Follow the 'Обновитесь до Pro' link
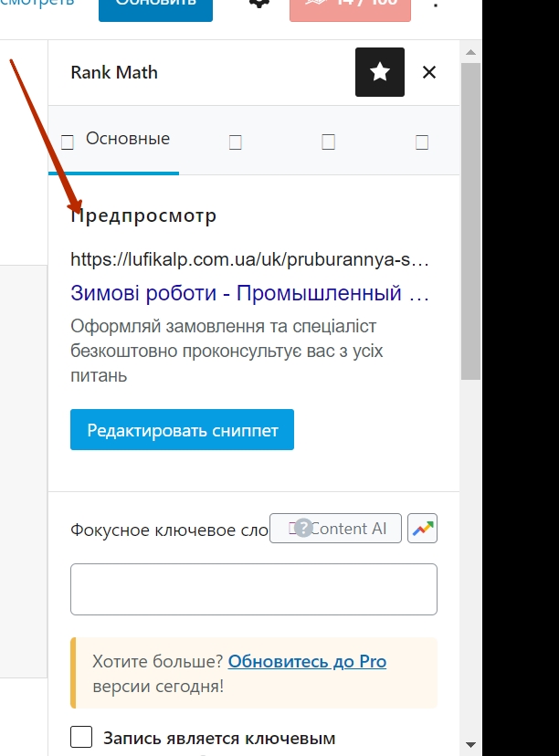The image size is (559, 756). (x=307, y=662)
